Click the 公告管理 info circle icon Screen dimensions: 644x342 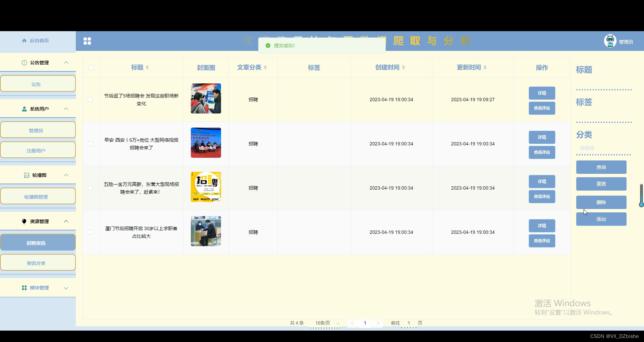[x=24, y=63]
